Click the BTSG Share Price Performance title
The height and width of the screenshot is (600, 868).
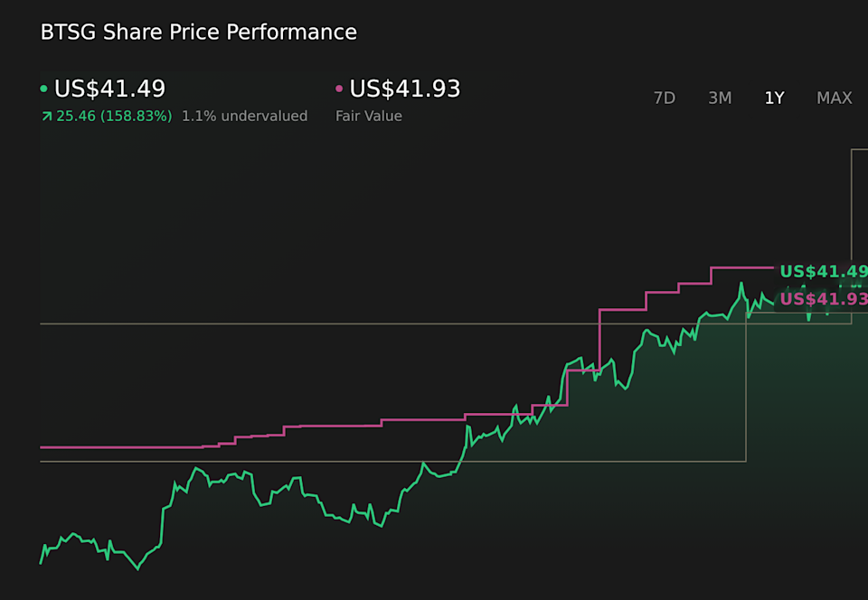point(198,32)
